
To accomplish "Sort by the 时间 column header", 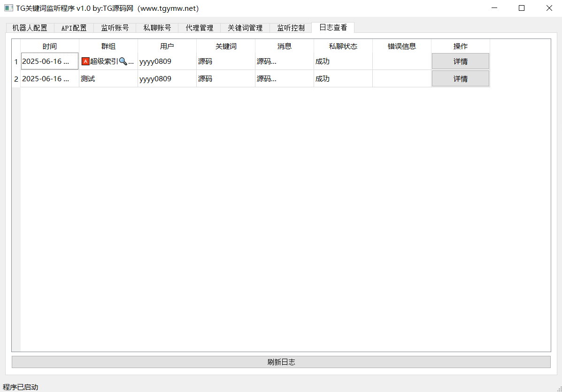I will (50, 46).
